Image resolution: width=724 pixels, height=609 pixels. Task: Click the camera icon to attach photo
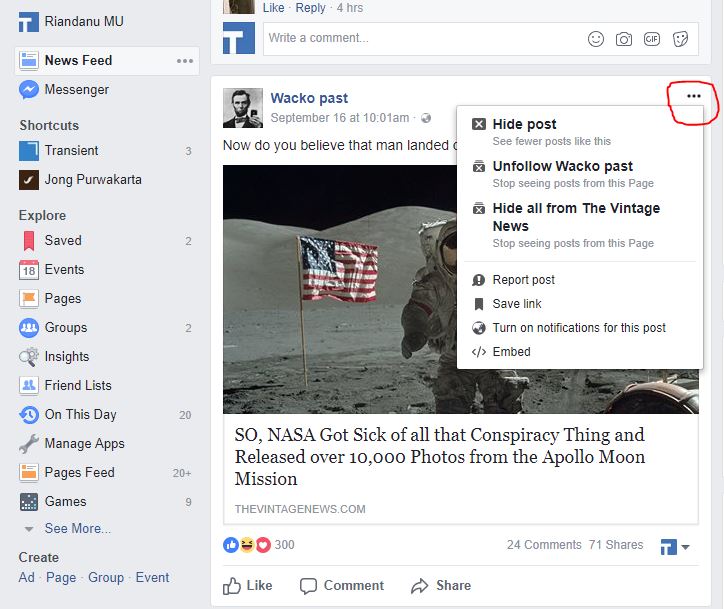pyautogui.click(x=624, y=39)
